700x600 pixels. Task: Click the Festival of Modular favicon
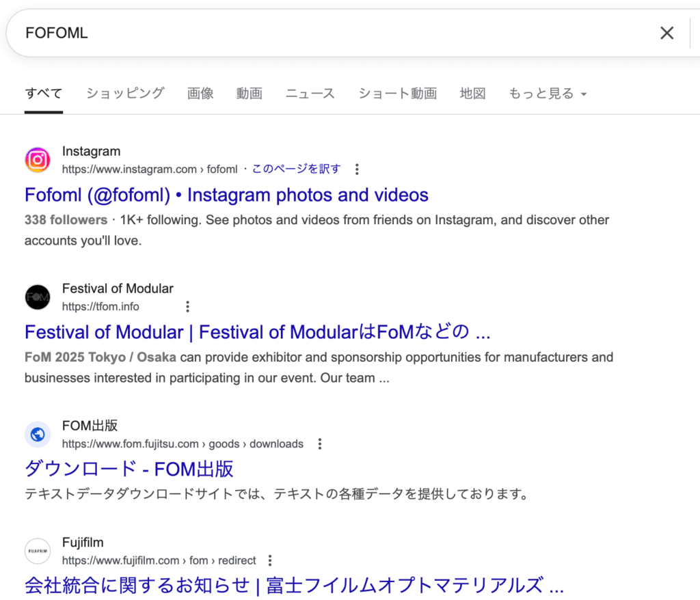tap(38, 297)
